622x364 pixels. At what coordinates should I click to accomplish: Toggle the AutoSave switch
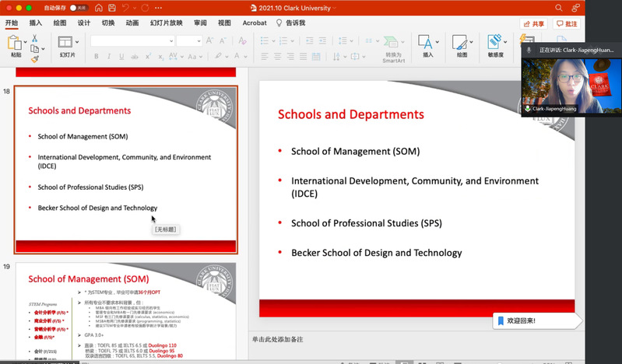(x=78, y=7)
